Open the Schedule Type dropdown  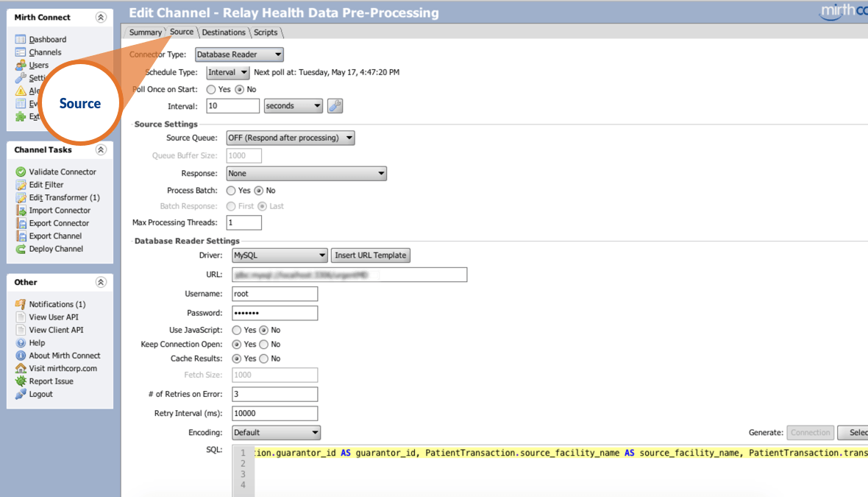(x=227, y=73)
